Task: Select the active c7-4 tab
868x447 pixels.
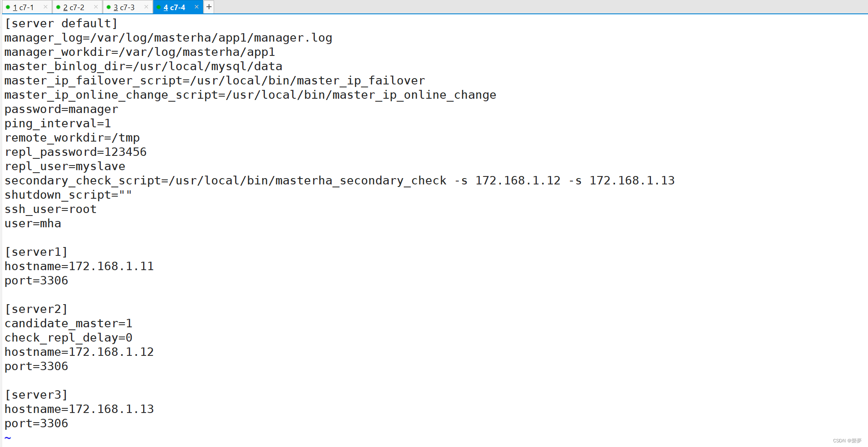Action: tap(174, 7)
